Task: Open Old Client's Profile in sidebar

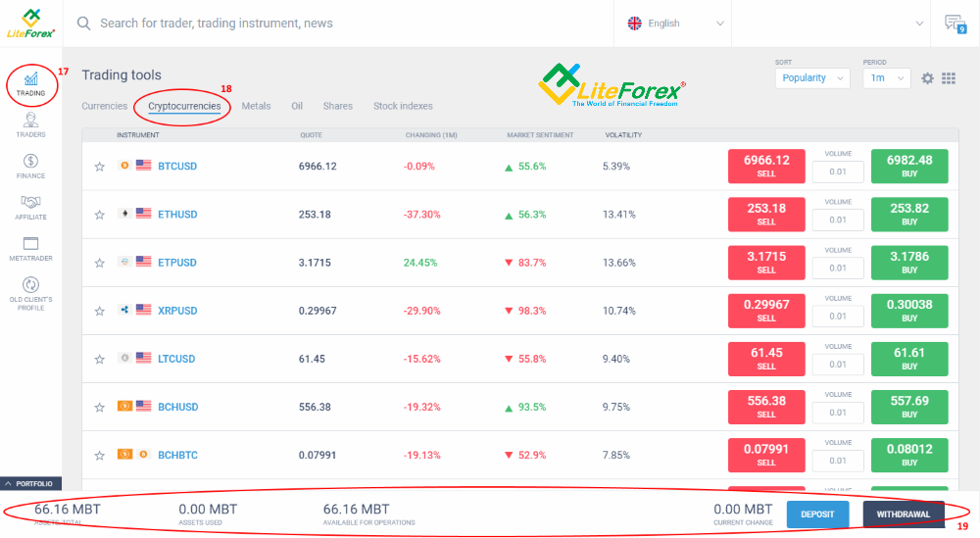Action: [30, 294]
